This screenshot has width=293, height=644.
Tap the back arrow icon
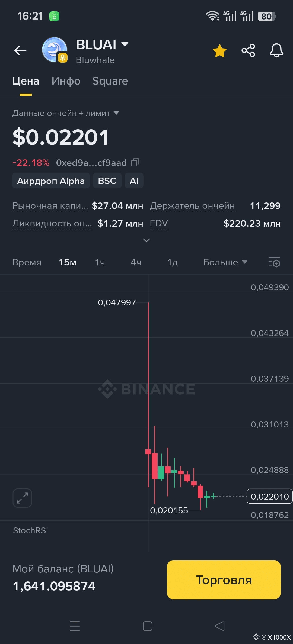click(x=20, y=50)
